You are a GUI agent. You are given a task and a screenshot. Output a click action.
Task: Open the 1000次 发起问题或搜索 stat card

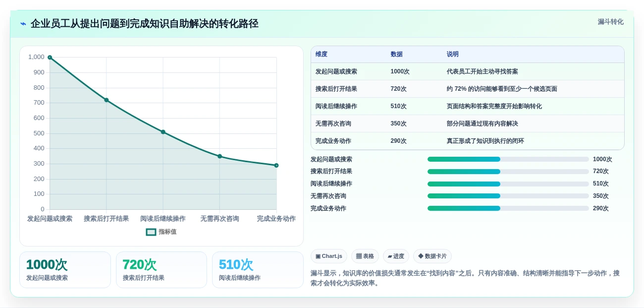pyautogui.click(x=65, y=270)
